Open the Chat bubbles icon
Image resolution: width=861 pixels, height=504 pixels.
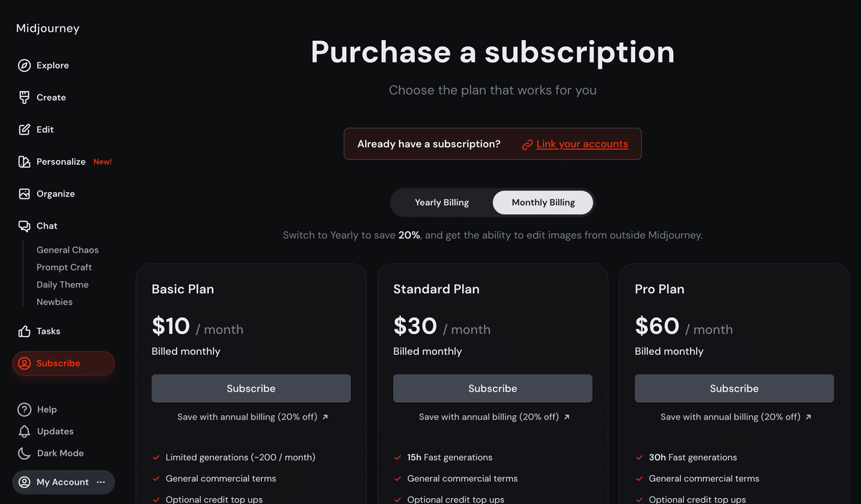[x=24, y=226]
